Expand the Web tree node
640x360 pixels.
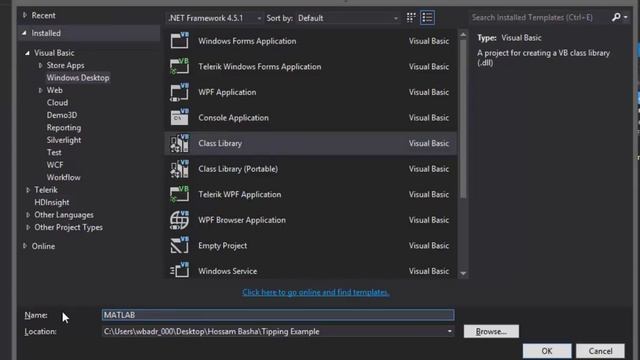pos(40,90)
